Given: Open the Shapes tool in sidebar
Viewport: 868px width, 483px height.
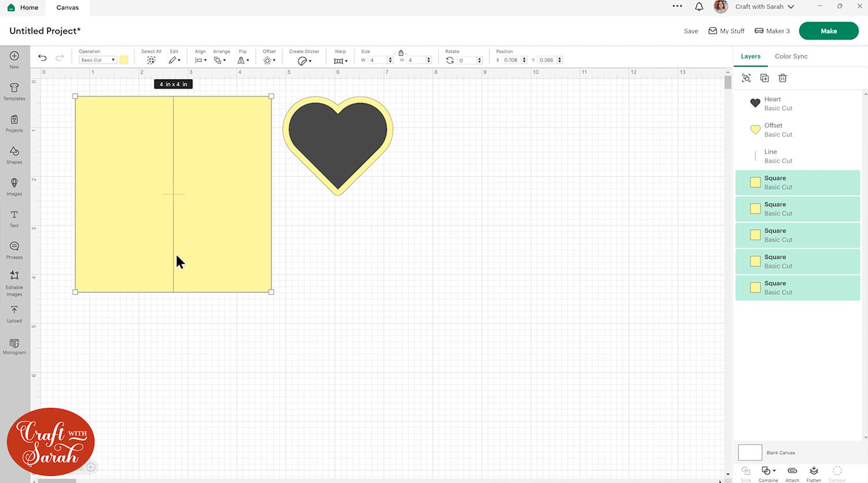Looking at the screenshot, I should (x=14, y=154).
